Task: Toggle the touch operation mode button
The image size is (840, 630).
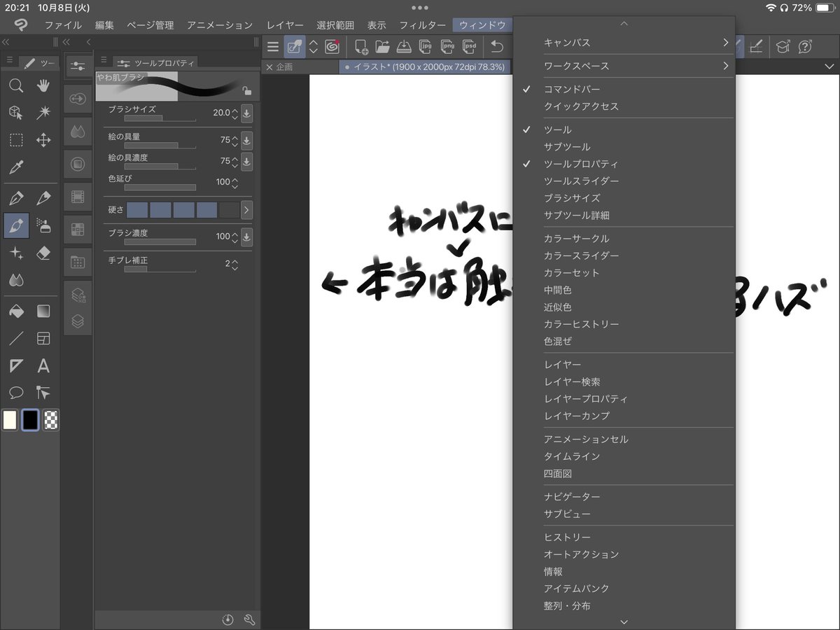Action: click(295, 47)
